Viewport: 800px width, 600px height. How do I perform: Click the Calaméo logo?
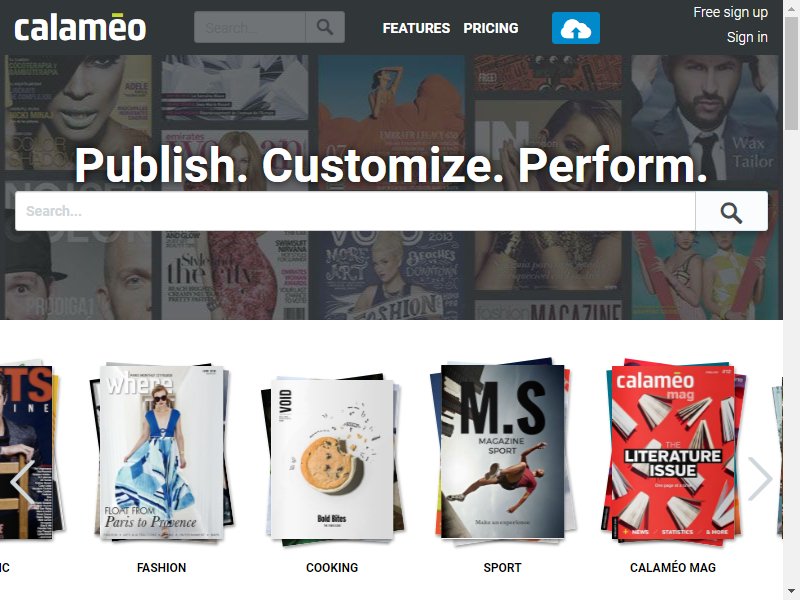pos(80,28)
